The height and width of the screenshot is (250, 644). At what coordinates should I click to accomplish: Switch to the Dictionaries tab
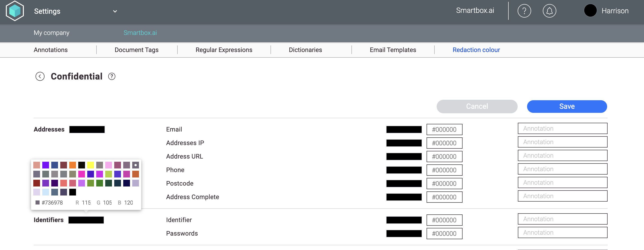click(x=305, y=50)
